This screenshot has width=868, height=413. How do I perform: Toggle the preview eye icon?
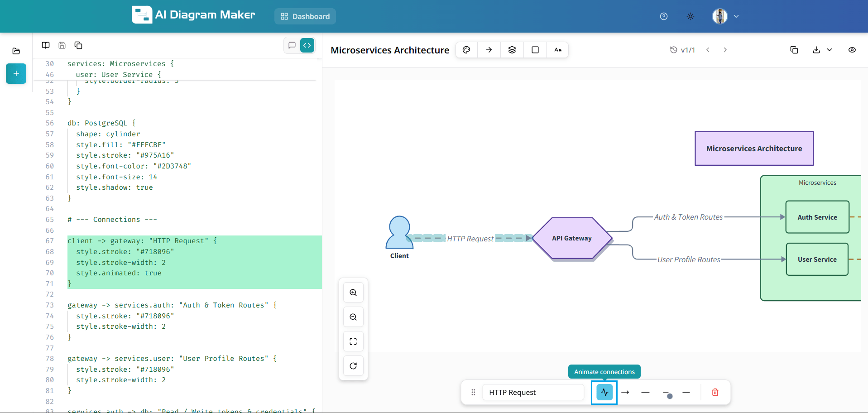tap(852, 50)
